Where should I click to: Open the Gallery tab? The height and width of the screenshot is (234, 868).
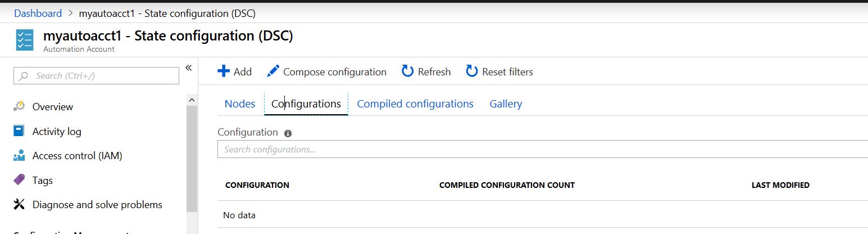[x=506, y=104]
